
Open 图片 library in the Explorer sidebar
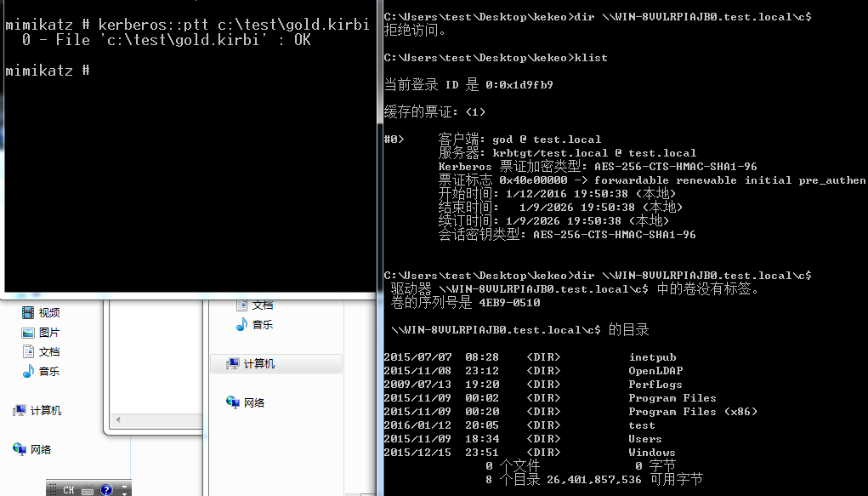[41, 333]
